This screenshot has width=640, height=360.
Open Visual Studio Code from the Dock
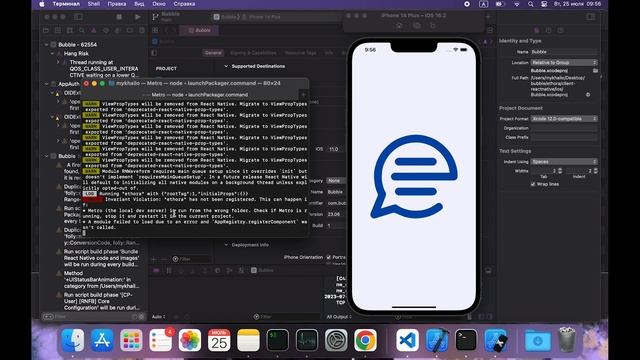pyautogui.click(x=407, y=340)
